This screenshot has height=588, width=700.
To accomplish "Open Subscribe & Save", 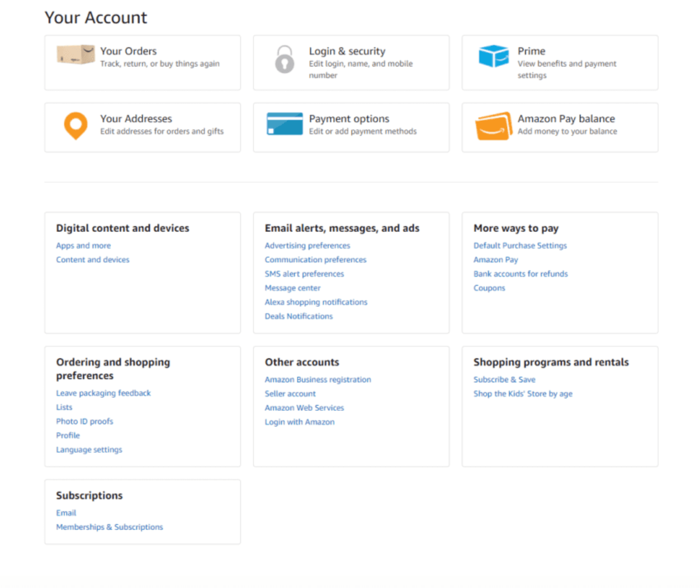I will click(x=504, y=380).
